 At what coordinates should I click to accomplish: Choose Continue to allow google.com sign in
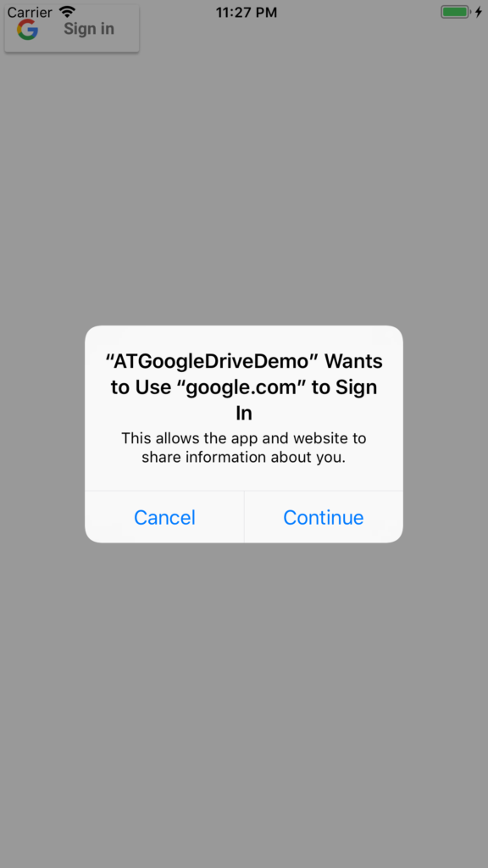coord(324,517)
